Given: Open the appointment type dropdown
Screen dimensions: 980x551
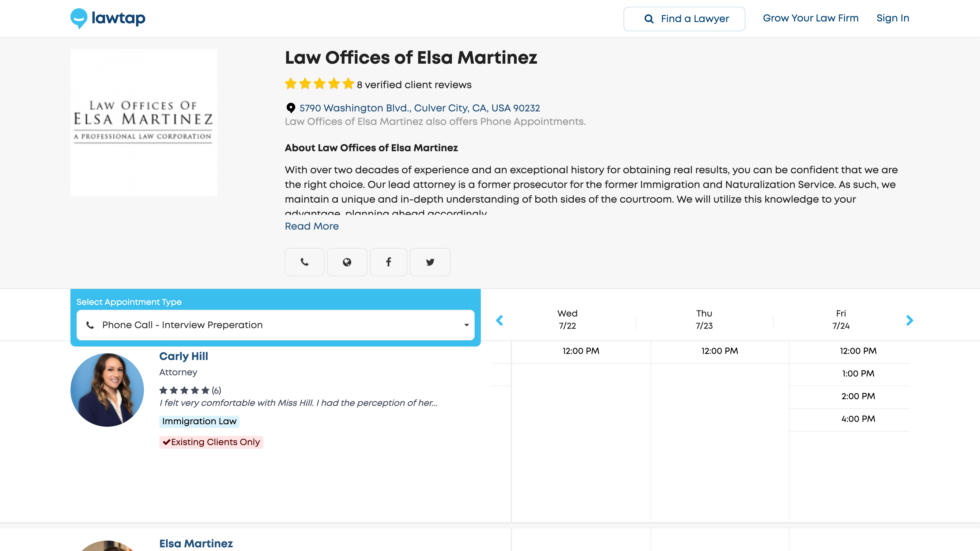Looking at the screenshot, I should click(275, 325).
